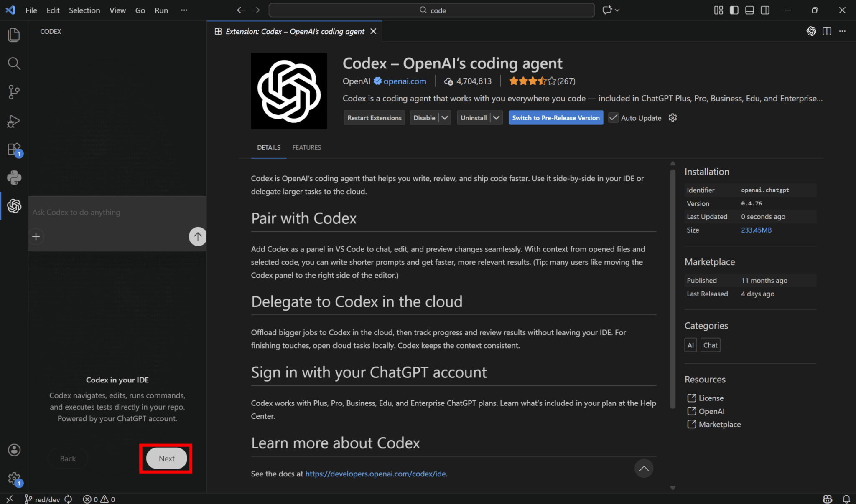
Task: Click the Codex send arrow button
Action: pyautogui.click(x=198, y=237)
